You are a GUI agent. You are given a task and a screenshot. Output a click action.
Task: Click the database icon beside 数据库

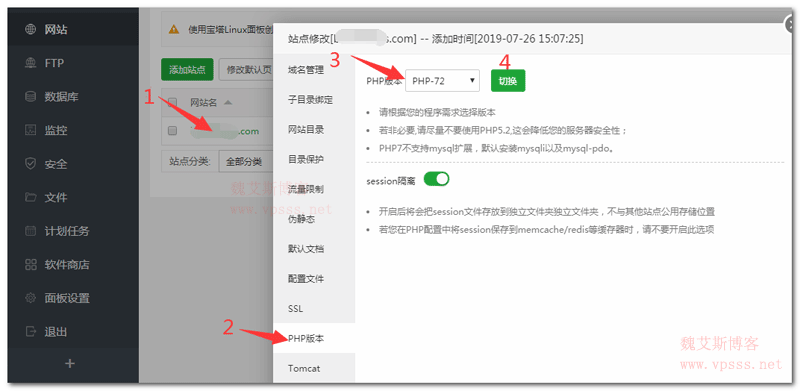[x=31, y=97]
